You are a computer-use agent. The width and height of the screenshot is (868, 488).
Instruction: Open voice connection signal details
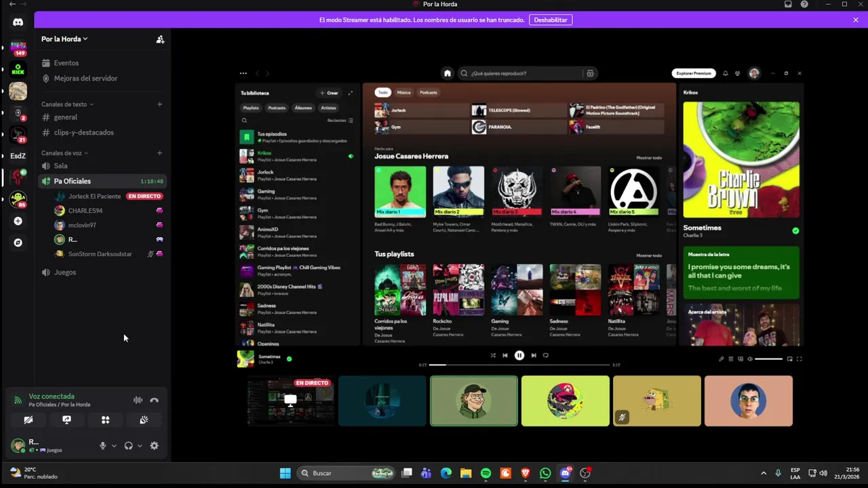click(18, 401)
